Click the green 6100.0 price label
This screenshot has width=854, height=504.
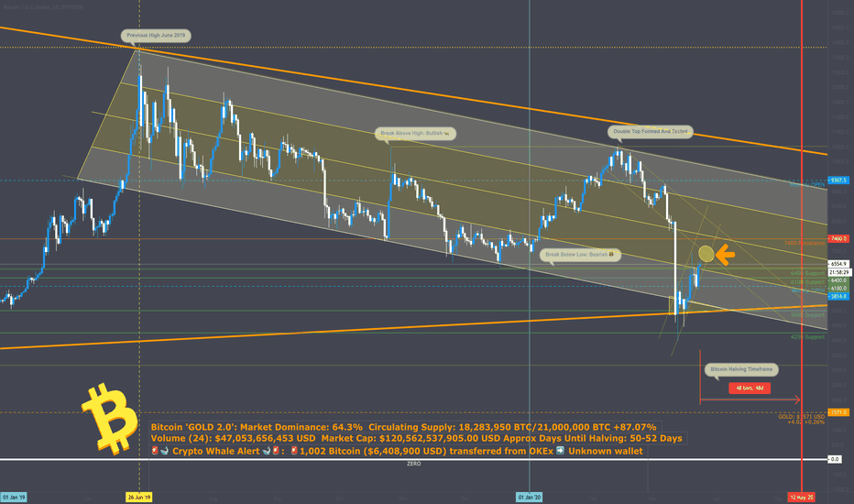[x=838, y=289]
